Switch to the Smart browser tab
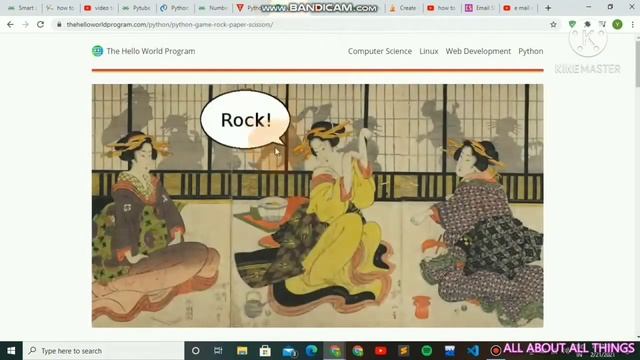 pyautogui.click(x=22, y=8)
